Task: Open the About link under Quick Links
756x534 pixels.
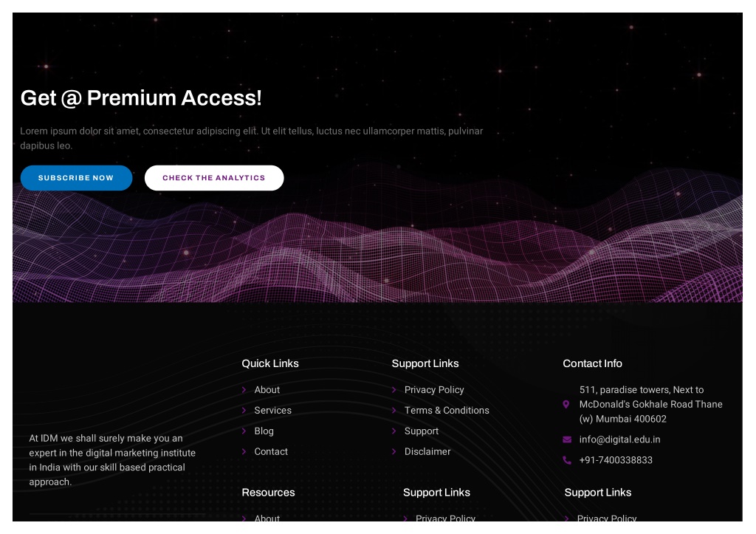Action: point(267,390)
